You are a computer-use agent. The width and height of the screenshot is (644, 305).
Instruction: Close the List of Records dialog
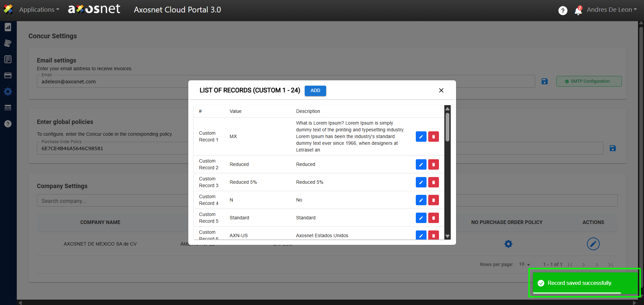[441, 90]
